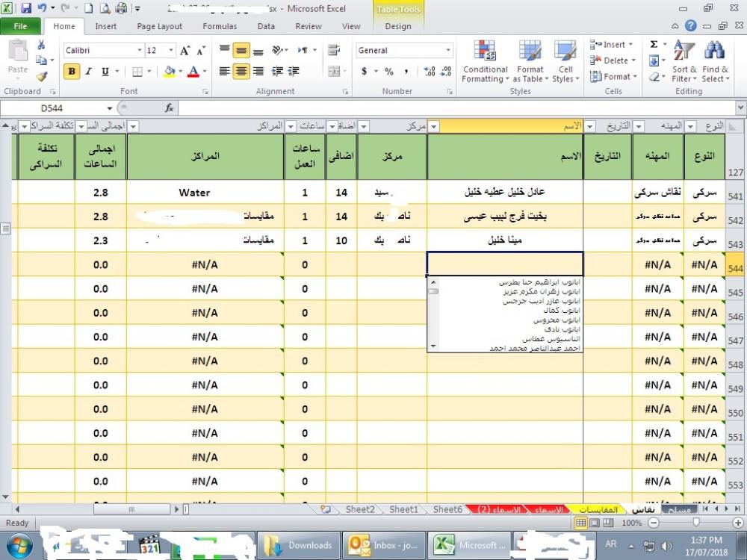
Task: Click the AutoSum sigma icon
Action: click(x=654, y=45)
